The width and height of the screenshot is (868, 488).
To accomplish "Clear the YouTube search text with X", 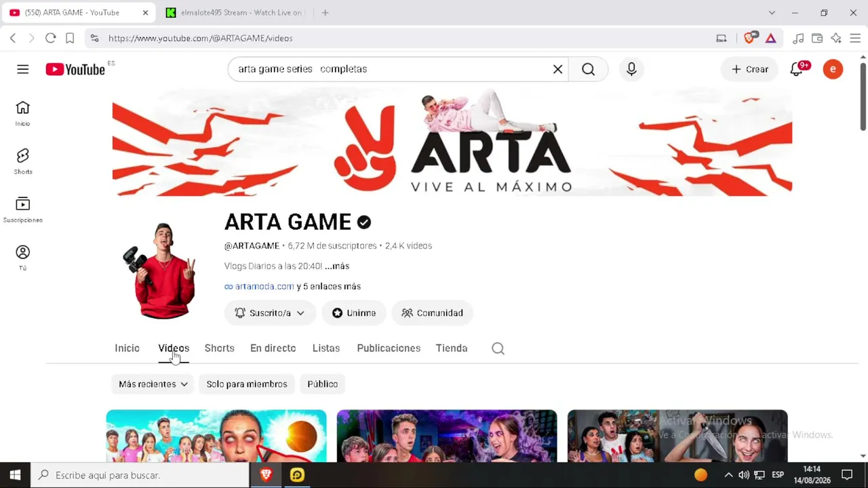I will point(557,69).
